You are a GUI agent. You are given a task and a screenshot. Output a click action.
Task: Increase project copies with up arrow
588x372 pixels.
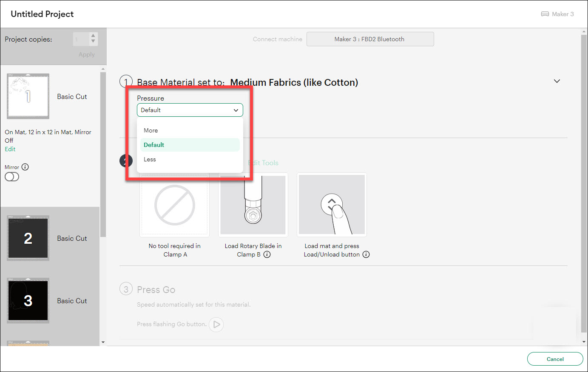[x=93, y=36]
